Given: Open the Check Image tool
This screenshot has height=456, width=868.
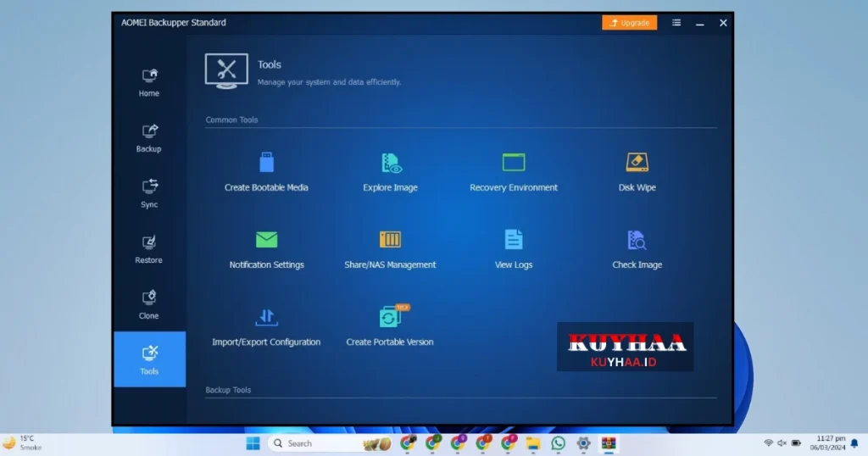Looking at the screenshot, I should [x=637, y=249].
